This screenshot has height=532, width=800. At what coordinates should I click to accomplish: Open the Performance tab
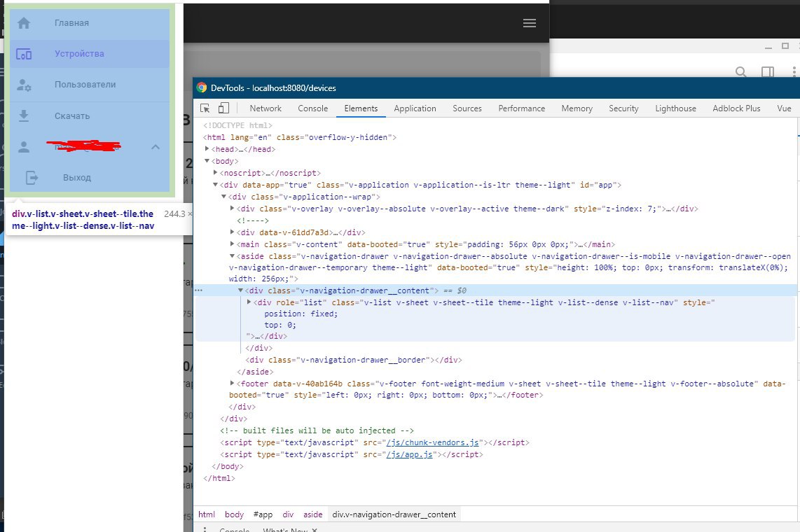[x=521, y=108]
